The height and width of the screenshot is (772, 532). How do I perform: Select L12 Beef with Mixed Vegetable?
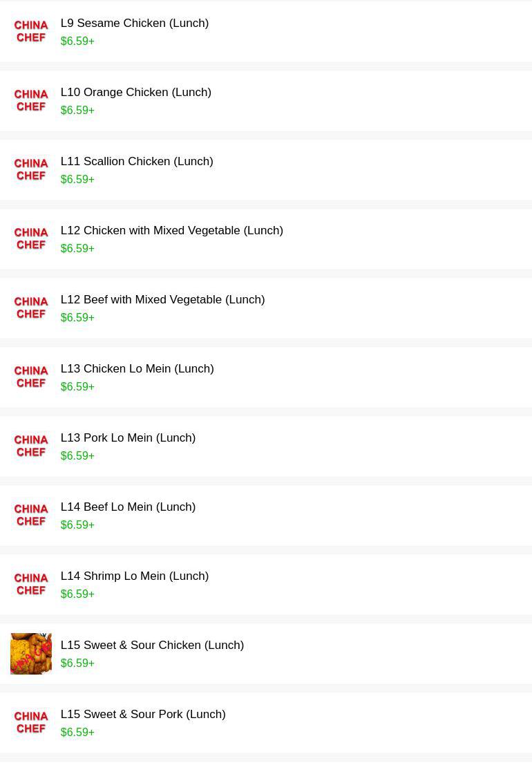pyautogui.click(x=162, y=300)
